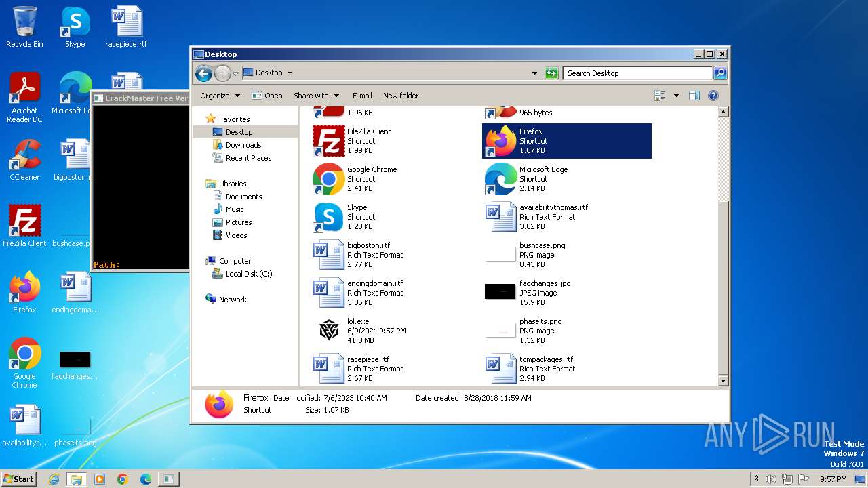Select tompackages.rtf in Explorer
Image resolution: width=868 pixels, height=488 pixels.
tap(568, 369)
